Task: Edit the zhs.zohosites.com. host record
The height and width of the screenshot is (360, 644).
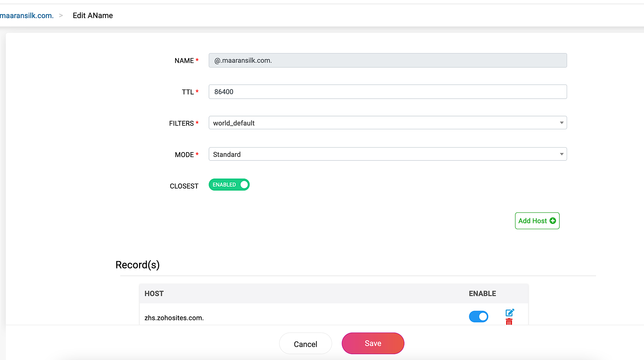Action: [509, 313]
